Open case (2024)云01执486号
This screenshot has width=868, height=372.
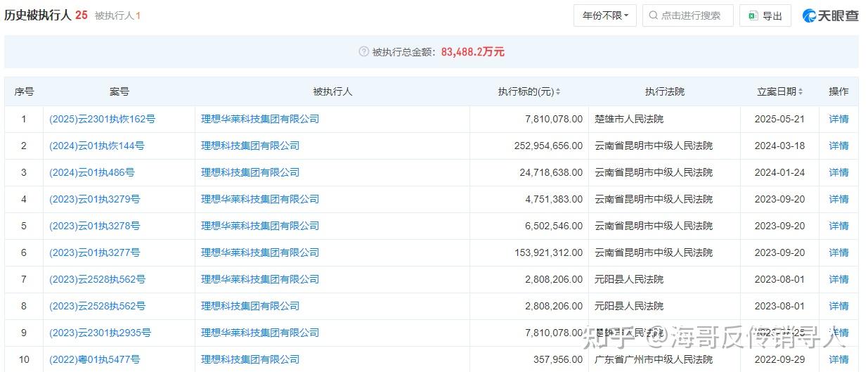(92, 172)
